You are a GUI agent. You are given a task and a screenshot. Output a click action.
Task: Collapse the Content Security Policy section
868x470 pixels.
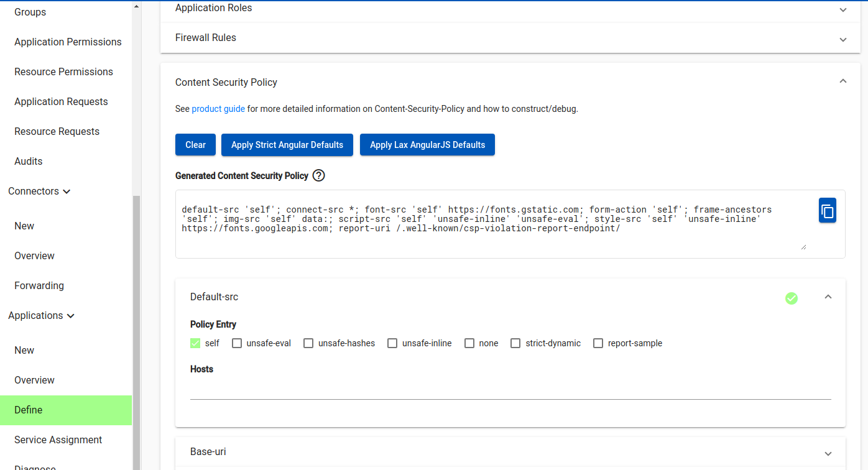[843, 81]
